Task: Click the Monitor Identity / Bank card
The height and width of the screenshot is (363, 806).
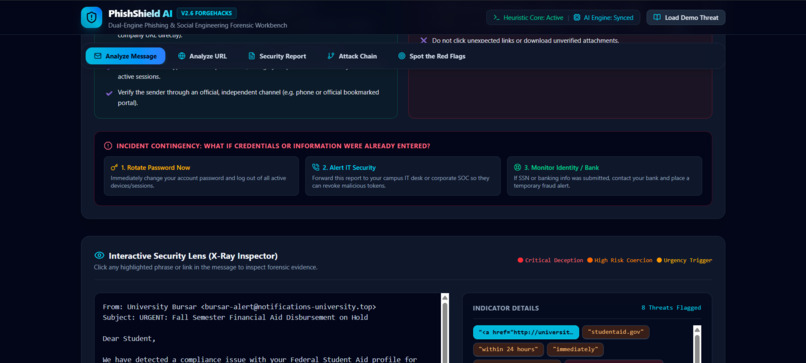Action: click(x=604, y=176)
